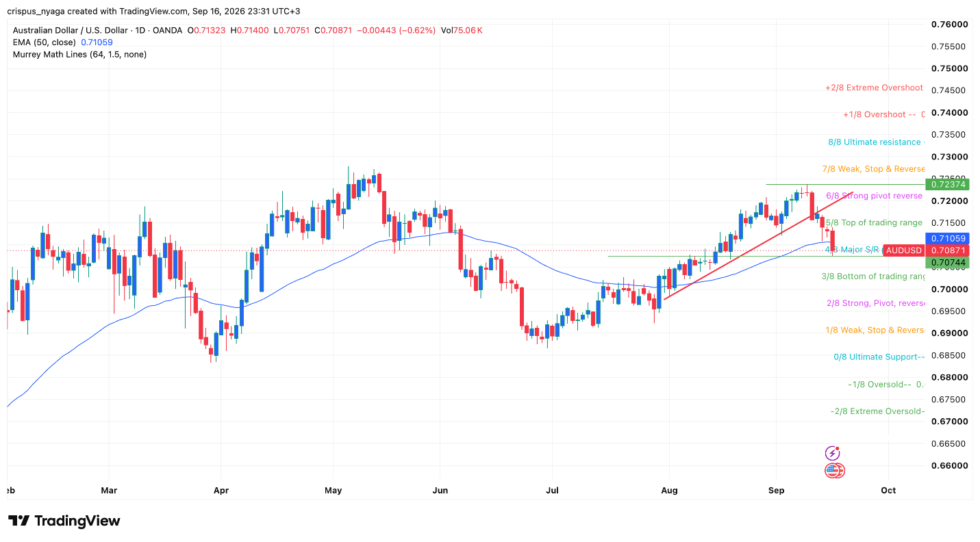Click the May label on time axis

pyautogui.click(x=333, y=491)
